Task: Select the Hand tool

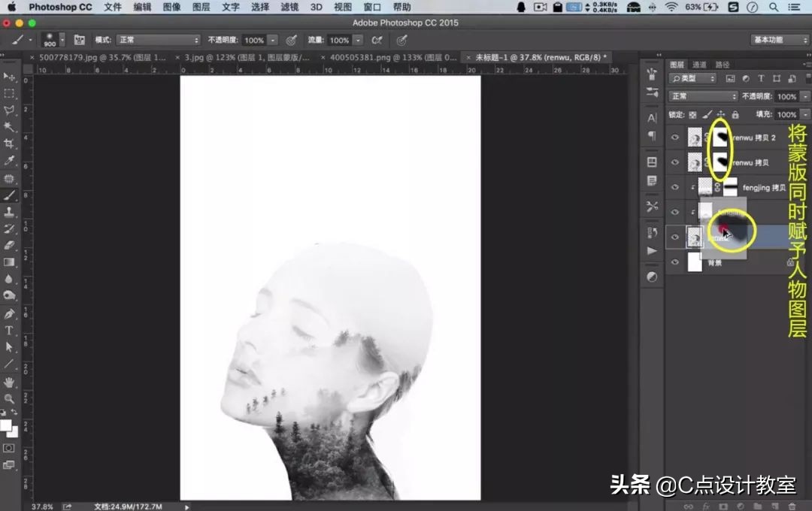Action: pos(9,382)
